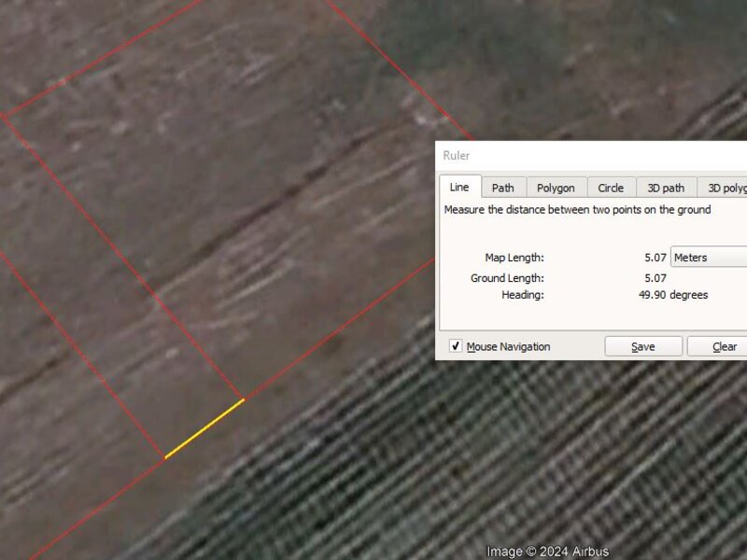Toggle the Mouse Navigation checkbox
747x560 pixels.
pos(456,346)
